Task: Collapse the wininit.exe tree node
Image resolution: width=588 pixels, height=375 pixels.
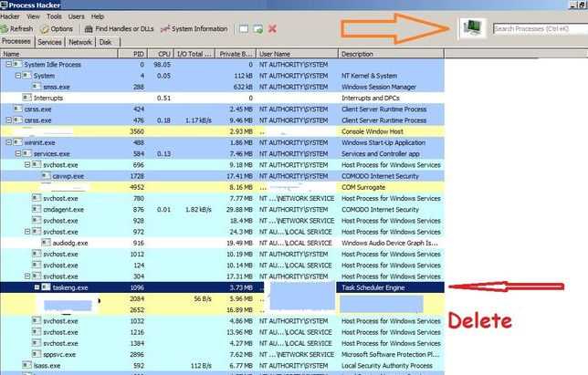Action: pos(8,142)
